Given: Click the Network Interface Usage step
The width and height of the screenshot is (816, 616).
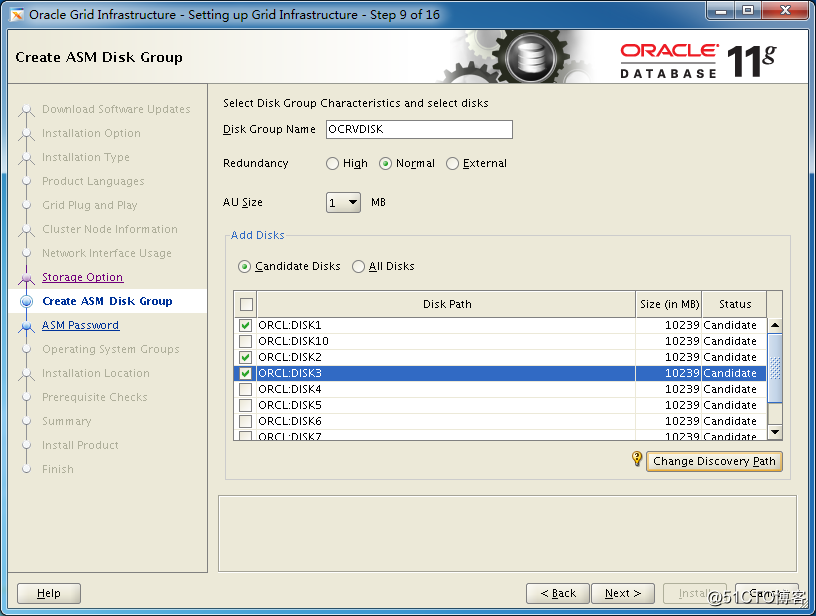Looking at the screenshot, I should (107, 253).
